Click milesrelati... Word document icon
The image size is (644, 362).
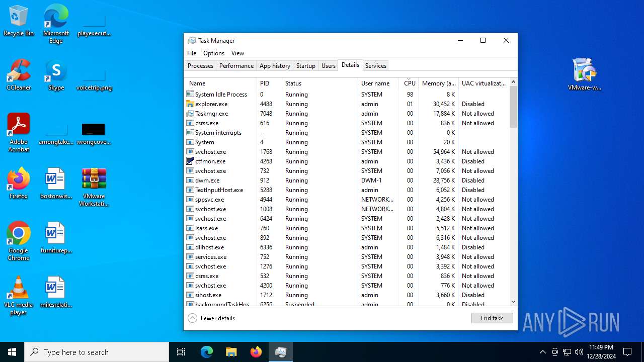click(56, 292)
